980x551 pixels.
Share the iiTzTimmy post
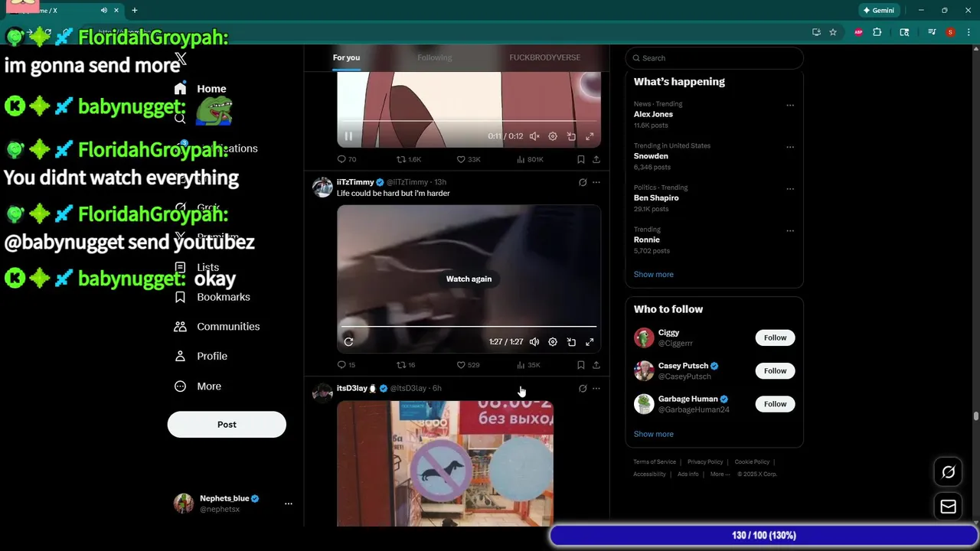[x=596, y=365]
